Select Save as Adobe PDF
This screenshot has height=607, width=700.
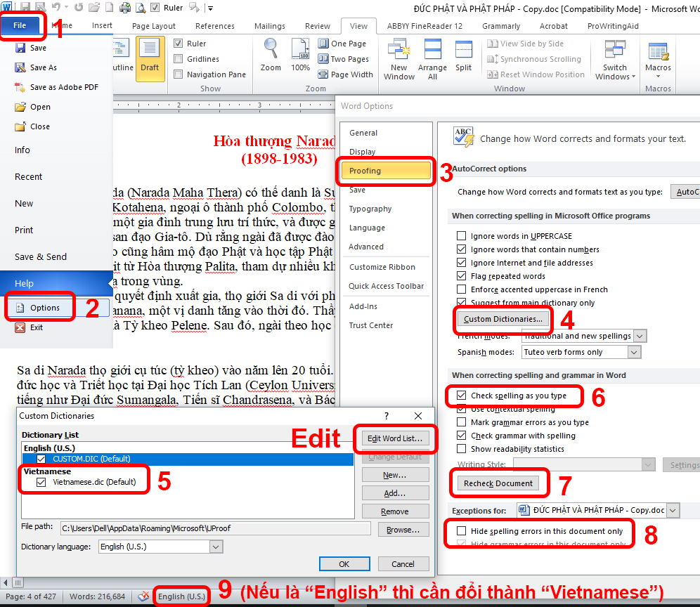[56, 87]
